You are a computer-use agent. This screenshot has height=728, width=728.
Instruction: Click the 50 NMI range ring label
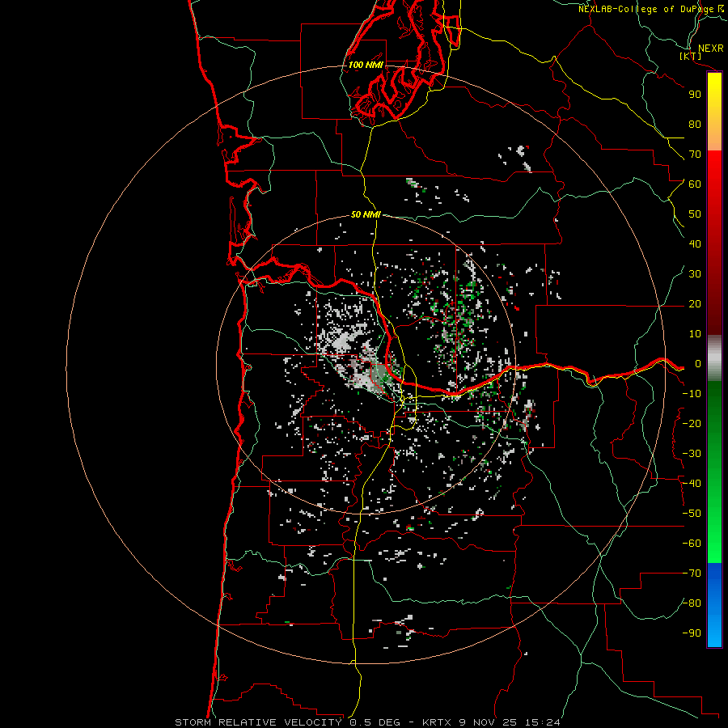366,214
